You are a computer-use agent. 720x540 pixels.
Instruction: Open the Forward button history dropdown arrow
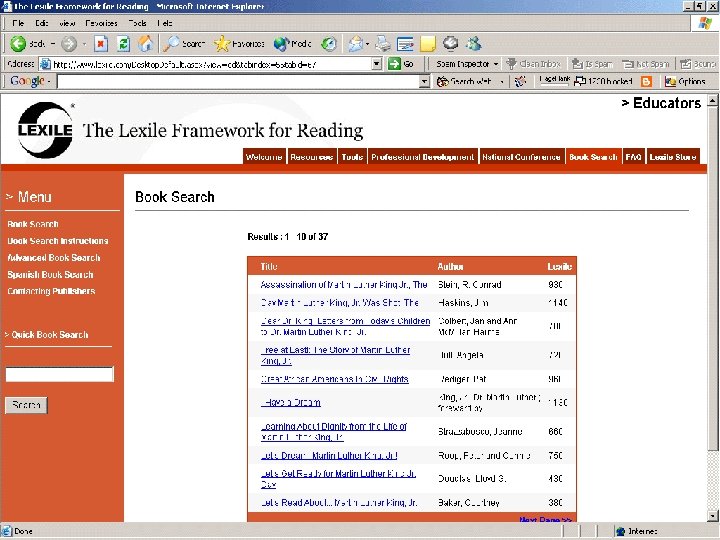click(x=84, y=44)
